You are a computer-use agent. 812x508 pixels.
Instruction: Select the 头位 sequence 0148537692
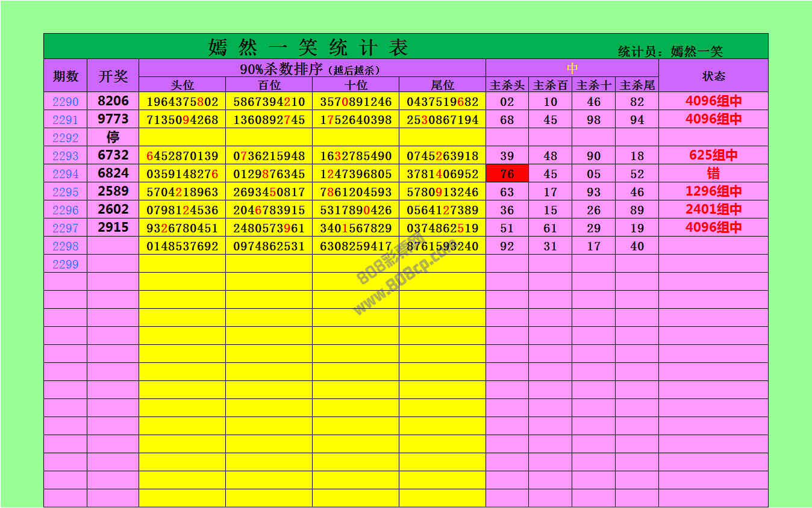coord(183,246)
